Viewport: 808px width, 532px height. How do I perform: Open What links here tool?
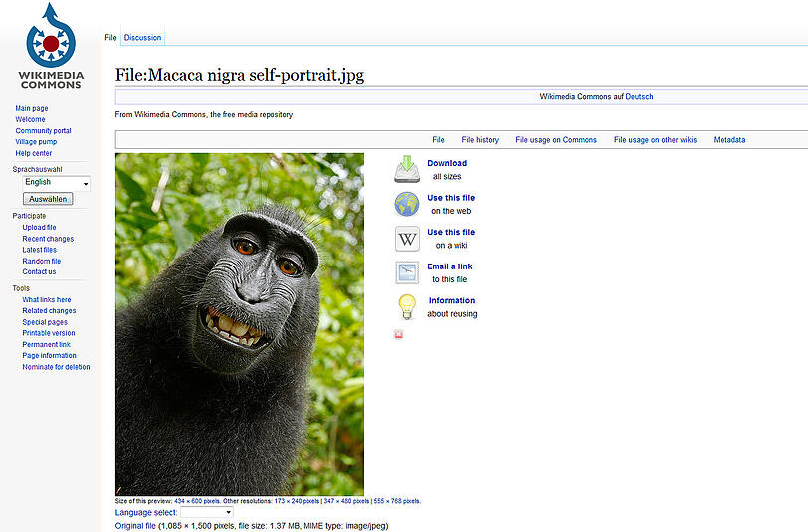47,299
